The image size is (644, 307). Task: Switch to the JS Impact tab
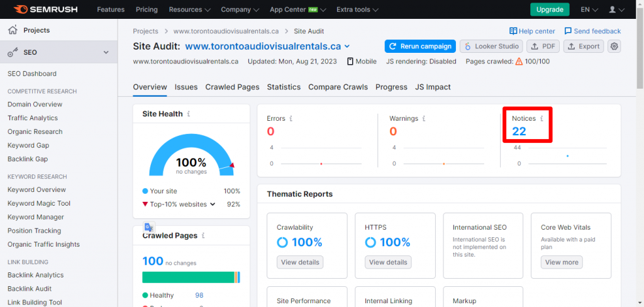click(x=433, y=87)
